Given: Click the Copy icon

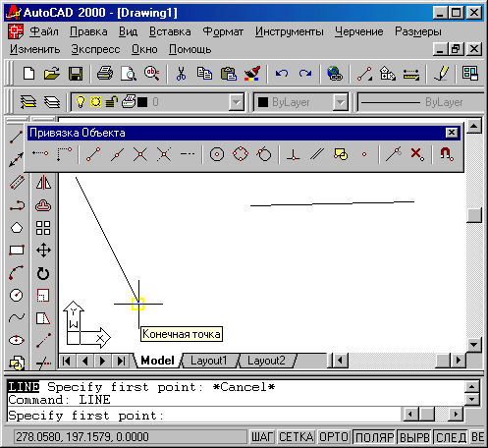Looking at the screenshot, I should coord(204,74).
